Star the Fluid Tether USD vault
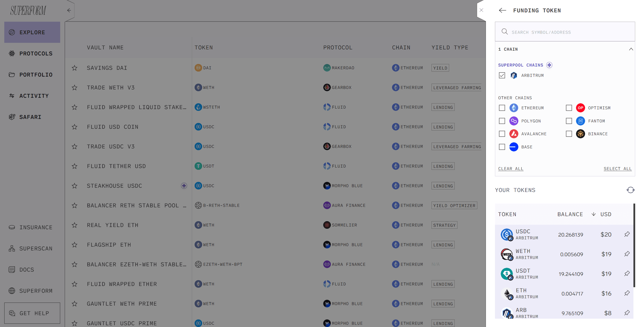644x327 pixels. click(75, 166)
